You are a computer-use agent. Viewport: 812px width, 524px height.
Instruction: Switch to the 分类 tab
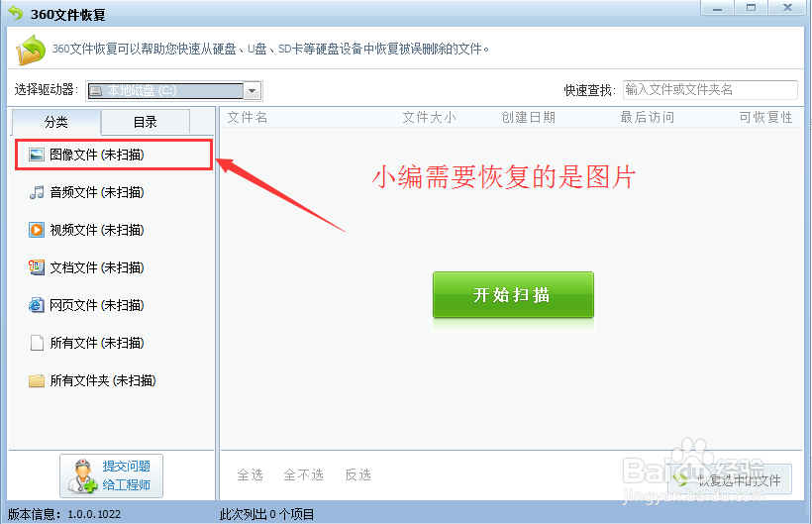55,122
